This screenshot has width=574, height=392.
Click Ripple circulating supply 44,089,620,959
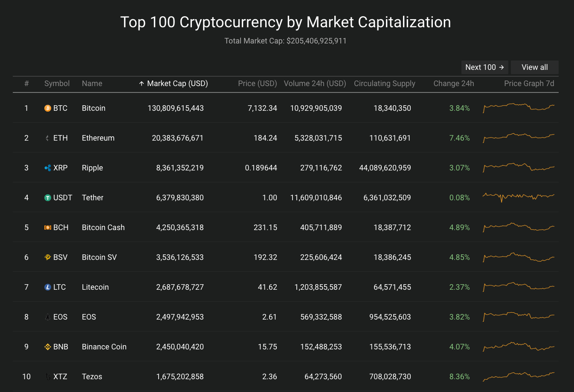(385, 168)
